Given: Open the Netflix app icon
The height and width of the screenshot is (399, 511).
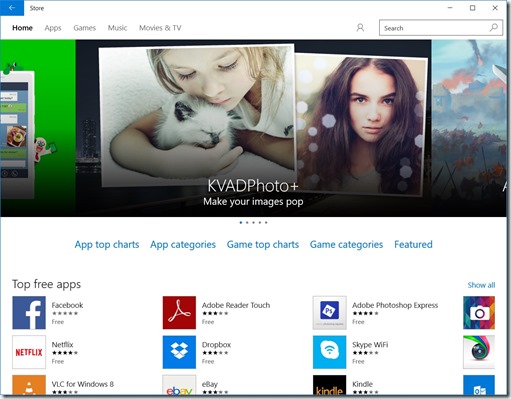Looking at the screenshot, I should [x=29, y=352].
